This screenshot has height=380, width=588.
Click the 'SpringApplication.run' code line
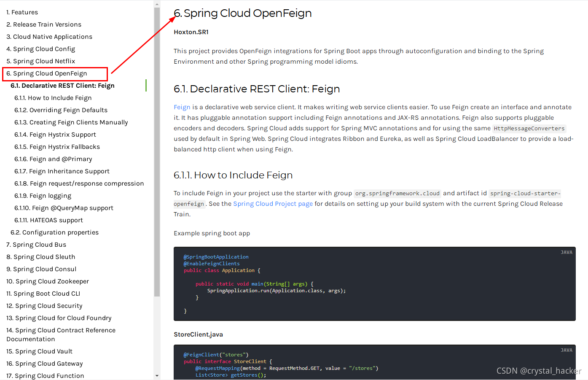pyautogui.click(x=277, y=291)
